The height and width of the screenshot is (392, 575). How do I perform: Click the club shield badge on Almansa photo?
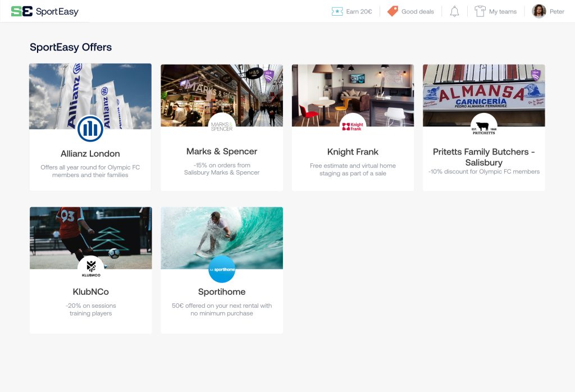[x=536, y=75]
